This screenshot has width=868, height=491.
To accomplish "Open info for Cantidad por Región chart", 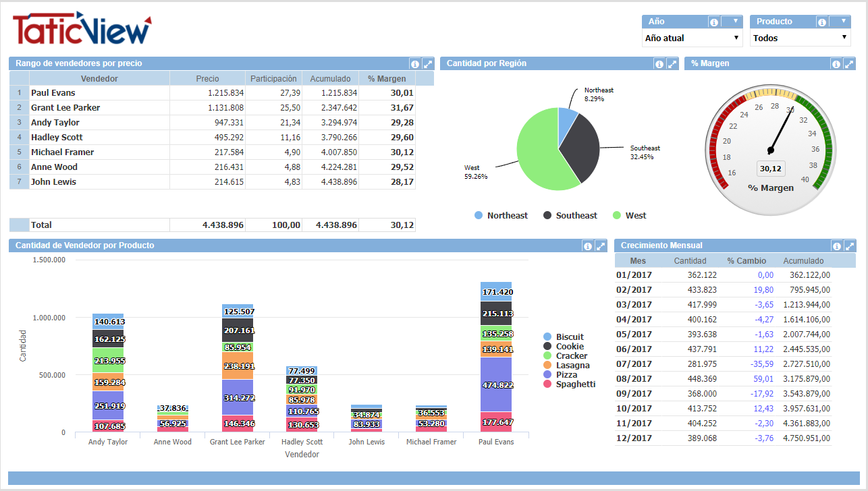I will click(x=659, y=64).
